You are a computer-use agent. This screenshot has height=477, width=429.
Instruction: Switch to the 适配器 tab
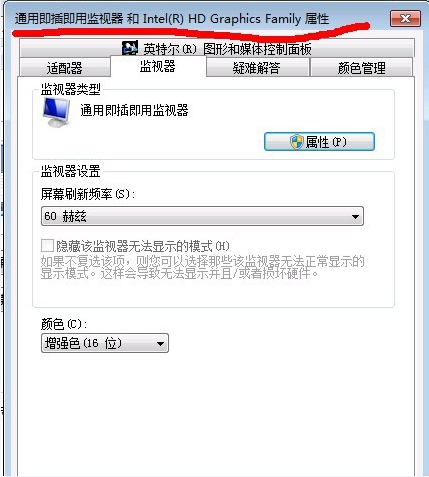(65, 68)
